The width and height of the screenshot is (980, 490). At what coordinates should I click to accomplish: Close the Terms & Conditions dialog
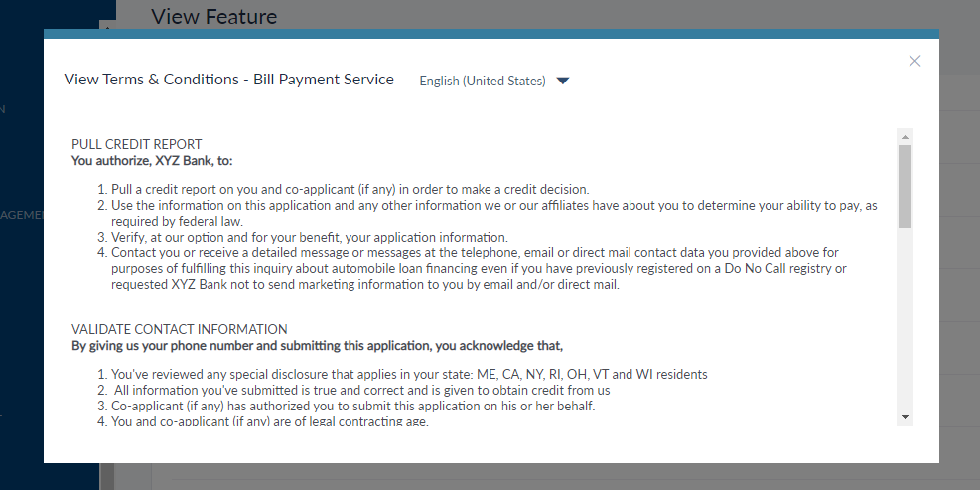(x=914, y=61)
